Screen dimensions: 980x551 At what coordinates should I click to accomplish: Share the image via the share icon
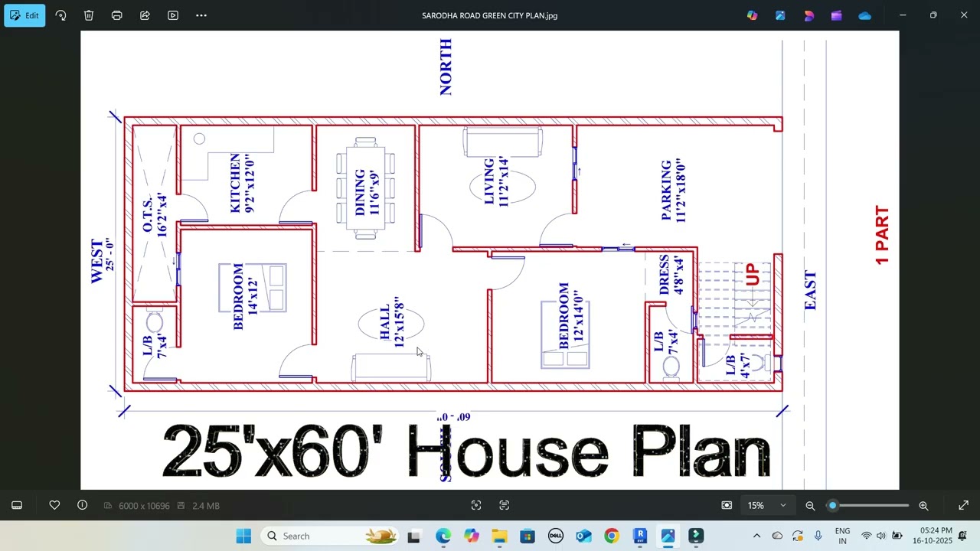145,15
